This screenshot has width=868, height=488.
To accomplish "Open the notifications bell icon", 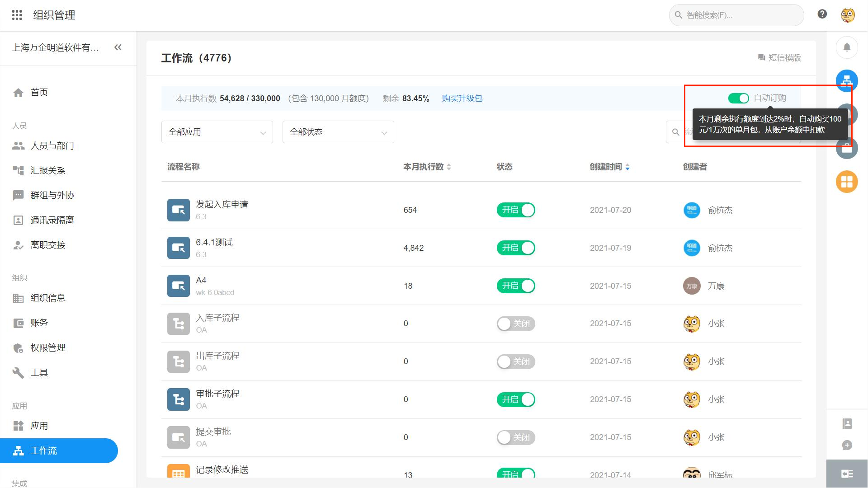I will 847,47.
